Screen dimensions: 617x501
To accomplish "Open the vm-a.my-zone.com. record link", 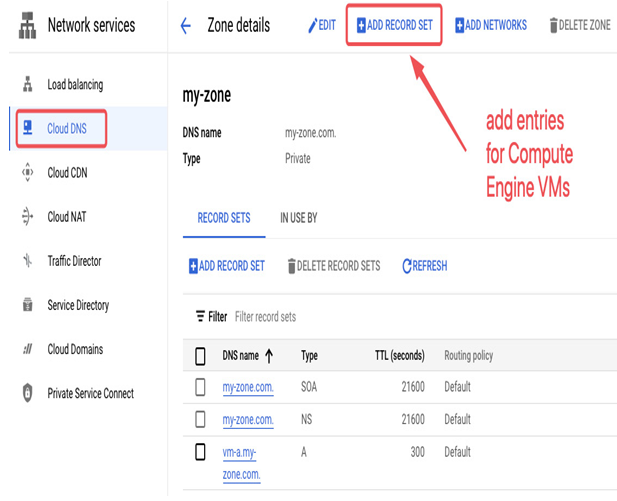I will click(241, 463).
